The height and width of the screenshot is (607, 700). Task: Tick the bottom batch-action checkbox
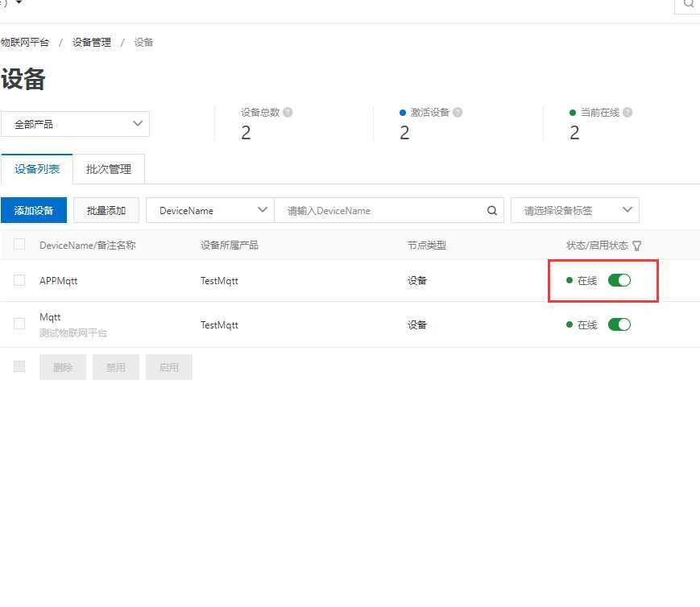click(x=19, y=366)
